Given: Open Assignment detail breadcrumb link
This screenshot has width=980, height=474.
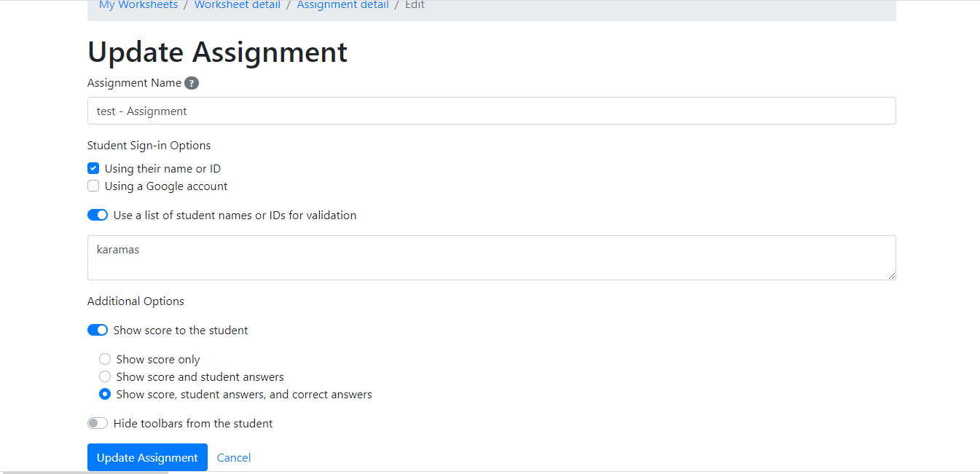Looking at the screenshot, I should pyautogui.click(x=343, y=5).
